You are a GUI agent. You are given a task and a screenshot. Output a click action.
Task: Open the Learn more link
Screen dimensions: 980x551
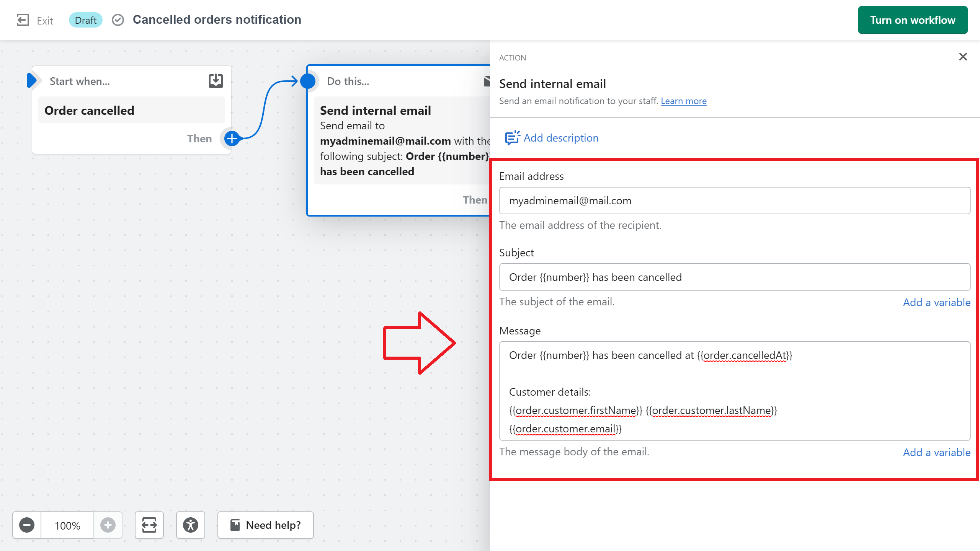coord(684,101)
